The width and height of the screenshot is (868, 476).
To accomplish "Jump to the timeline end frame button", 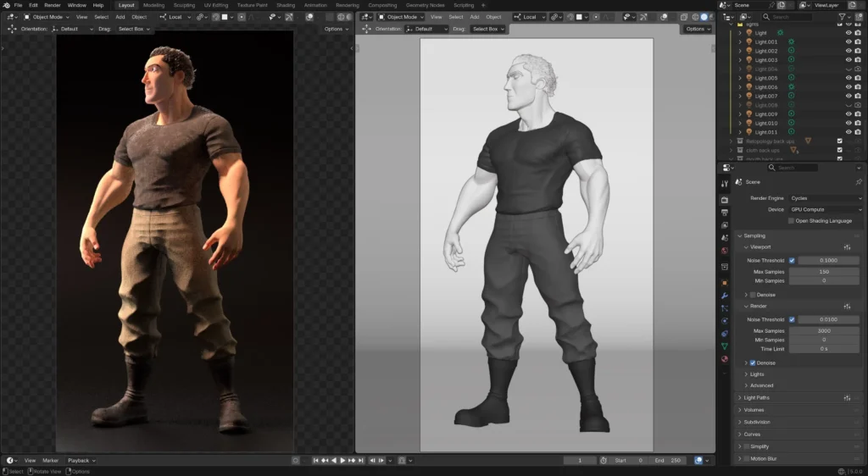I will click(361, 461).
